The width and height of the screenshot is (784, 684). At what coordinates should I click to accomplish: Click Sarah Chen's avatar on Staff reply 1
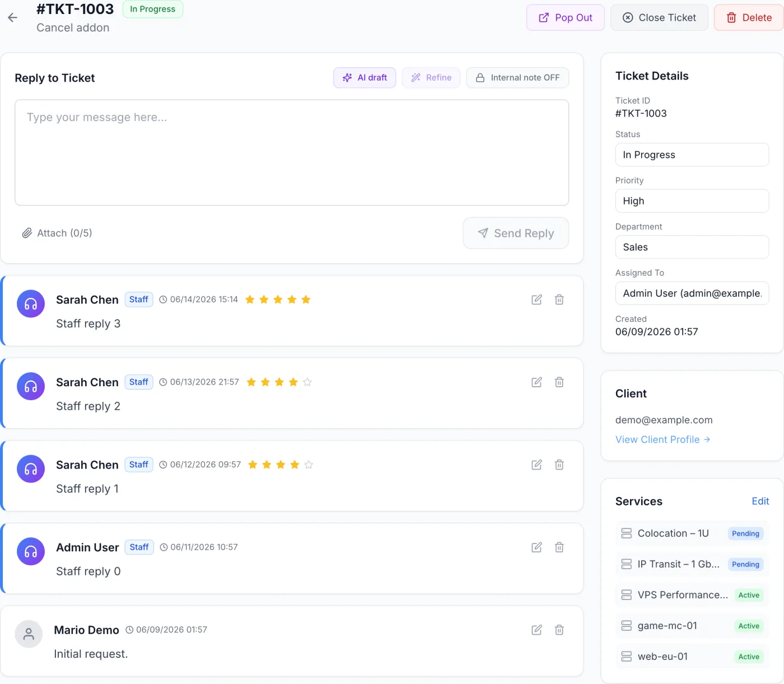click(x=31, y=469)
